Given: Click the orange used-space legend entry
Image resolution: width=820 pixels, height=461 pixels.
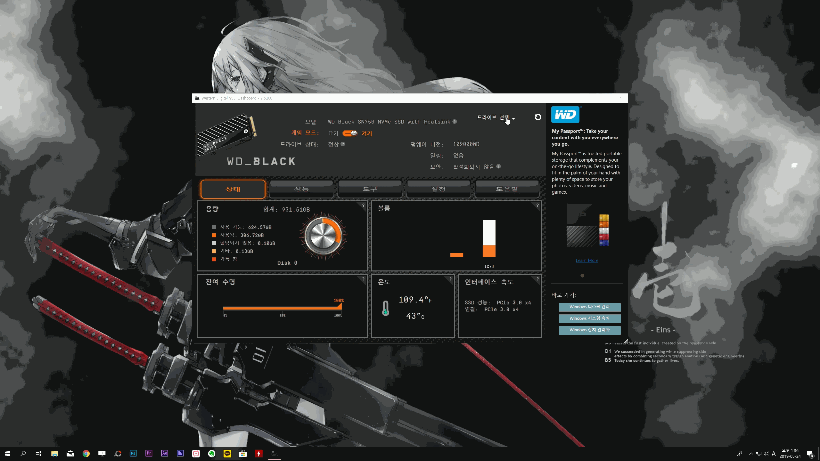Looking at the screenshot, I should coord(237,235).
